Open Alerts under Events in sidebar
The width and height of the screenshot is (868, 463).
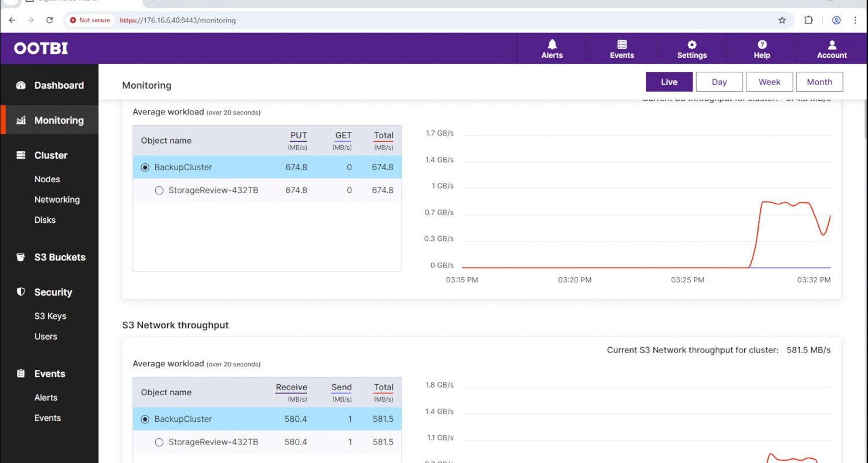(x=46, y=398)
